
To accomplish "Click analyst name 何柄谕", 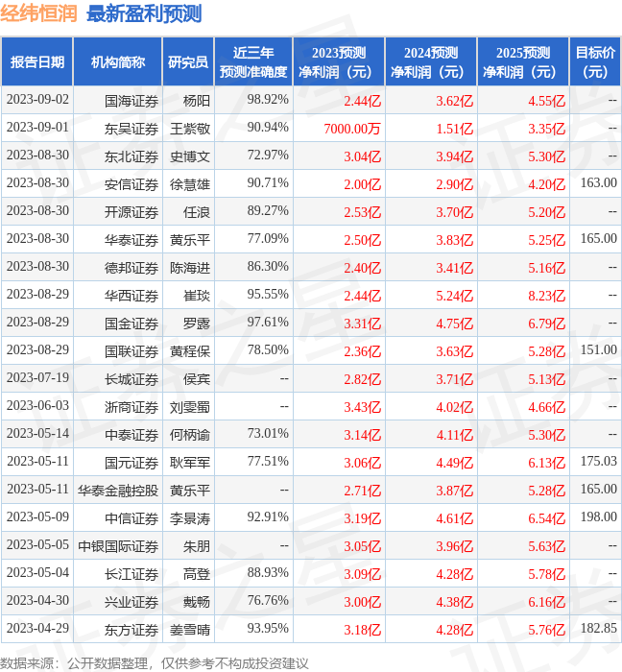I will point(190,436).
